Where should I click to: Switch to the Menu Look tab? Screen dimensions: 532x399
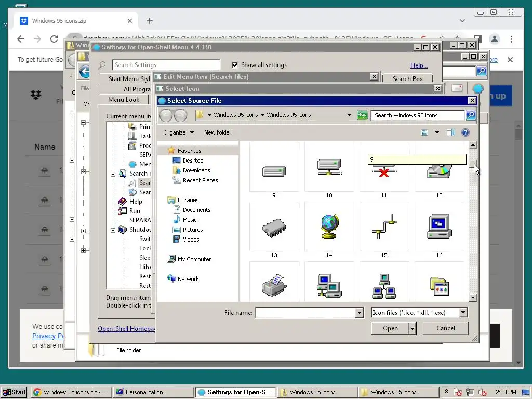[124, 99]
